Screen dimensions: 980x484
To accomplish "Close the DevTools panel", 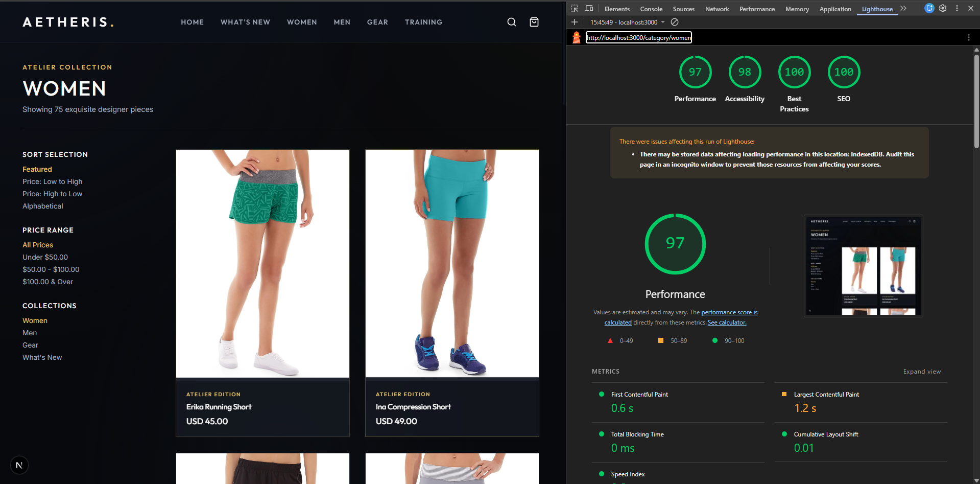I will click(971, 9).
